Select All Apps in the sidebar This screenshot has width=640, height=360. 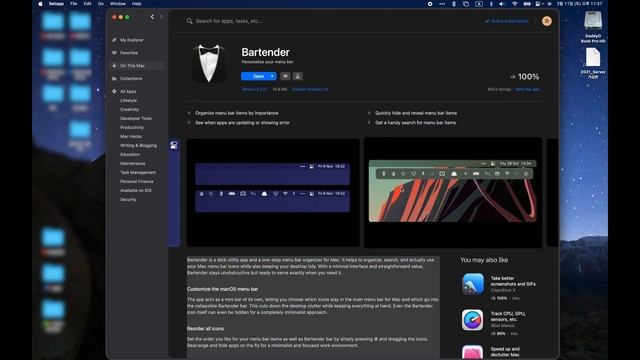click(x=128, y=91)
